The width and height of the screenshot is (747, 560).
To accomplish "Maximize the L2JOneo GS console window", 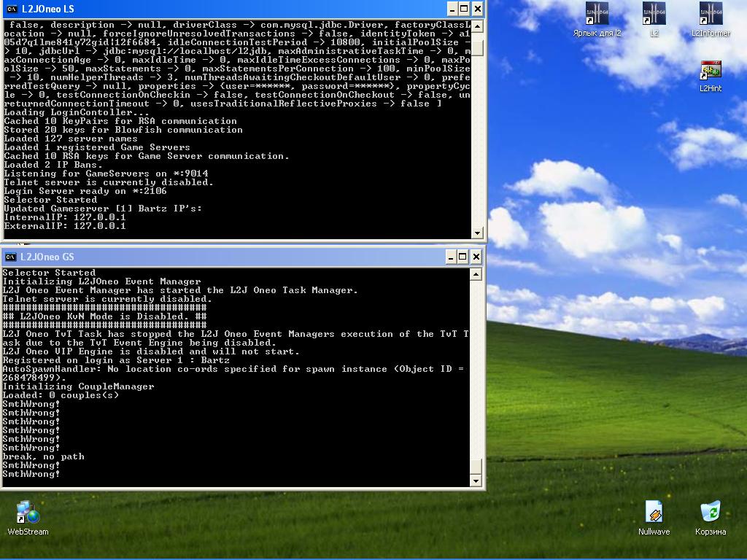I will click(x=462, y=257).
